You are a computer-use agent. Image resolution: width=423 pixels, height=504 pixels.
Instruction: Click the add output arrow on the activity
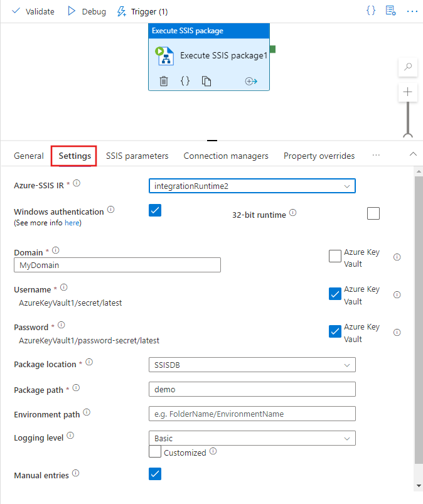point(250,81)
